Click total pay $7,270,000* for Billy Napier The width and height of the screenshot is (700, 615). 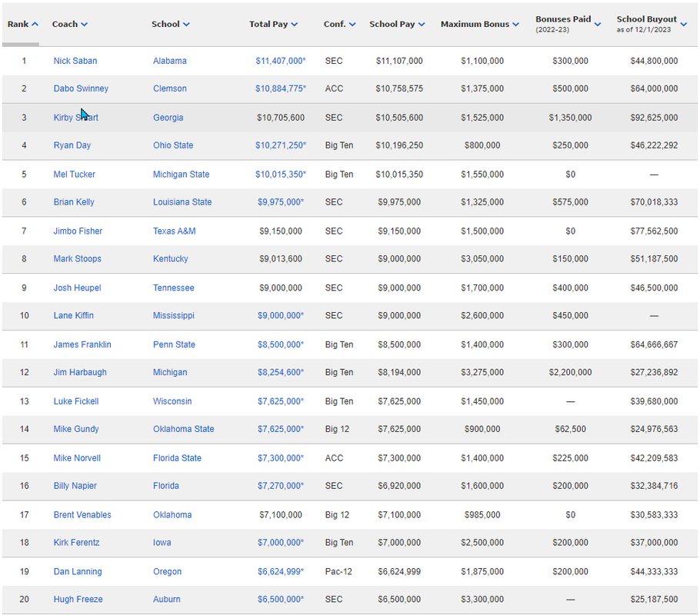click(280, 485)
